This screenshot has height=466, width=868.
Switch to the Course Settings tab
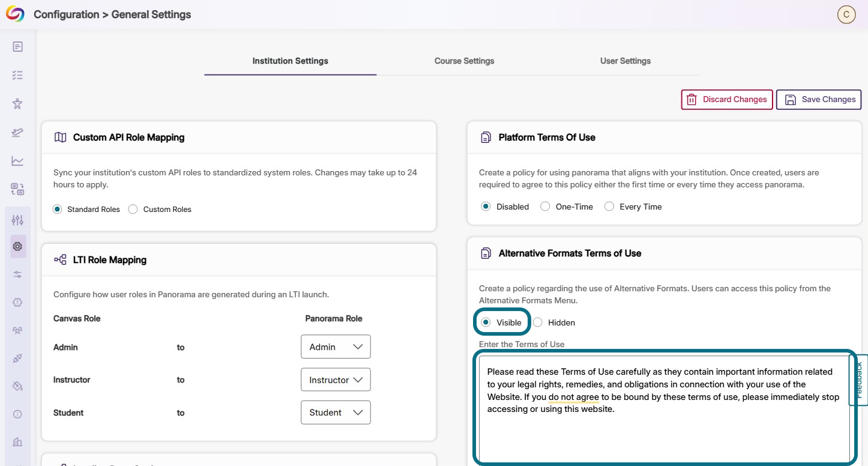[x=464, y=61]
